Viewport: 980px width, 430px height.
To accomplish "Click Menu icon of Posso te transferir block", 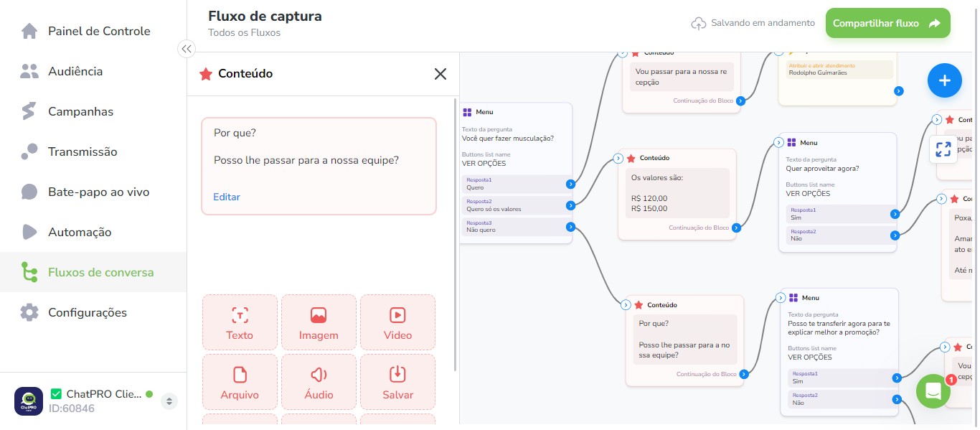I will [x=793, y=297].
